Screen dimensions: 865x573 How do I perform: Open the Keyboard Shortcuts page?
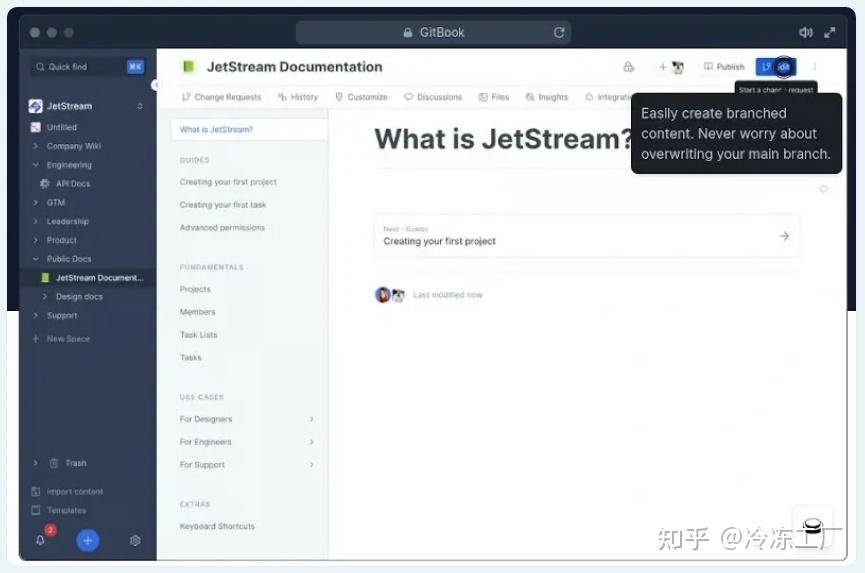click(x=217, y=526)
